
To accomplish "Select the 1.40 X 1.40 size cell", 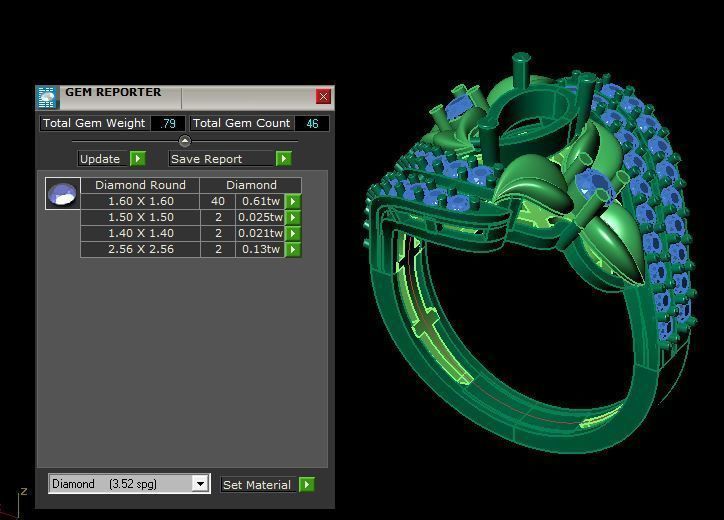I will (140, 234).
